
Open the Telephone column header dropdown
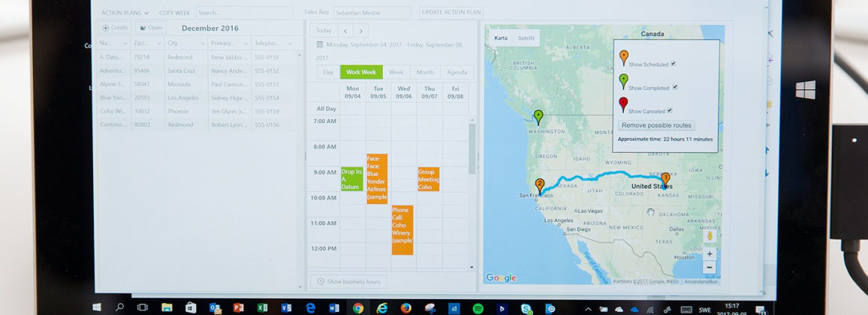(289, 43)
